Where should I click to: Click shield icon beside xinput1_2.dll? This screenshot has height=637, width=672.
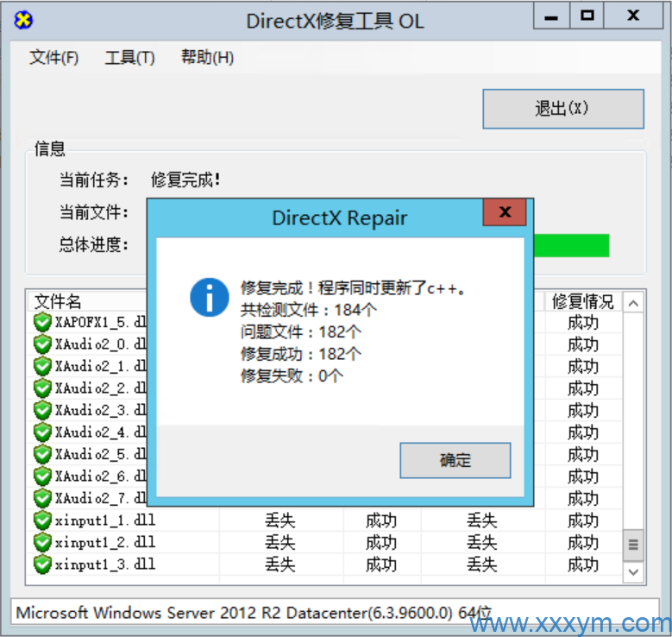click(42, 542)
